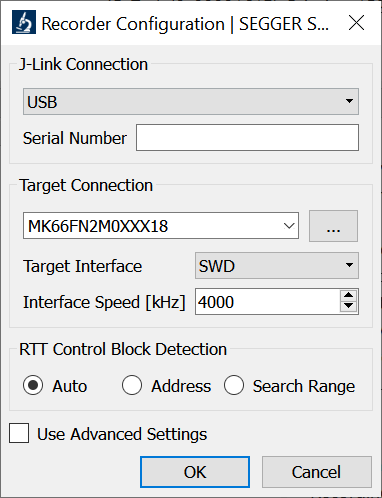Select the Address radio button
The height and width of the screenshot is (498, 382).
[132, 385]
